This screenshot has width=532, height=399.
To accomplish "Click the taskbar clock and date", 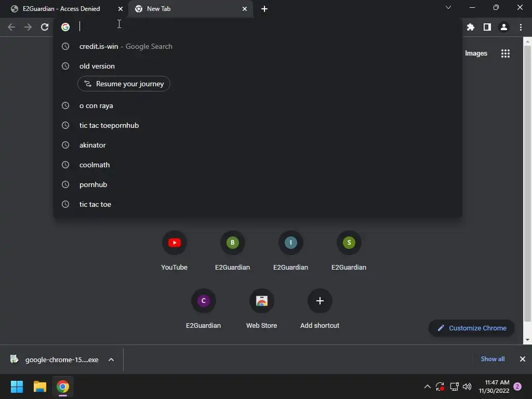I will (494, 387).
